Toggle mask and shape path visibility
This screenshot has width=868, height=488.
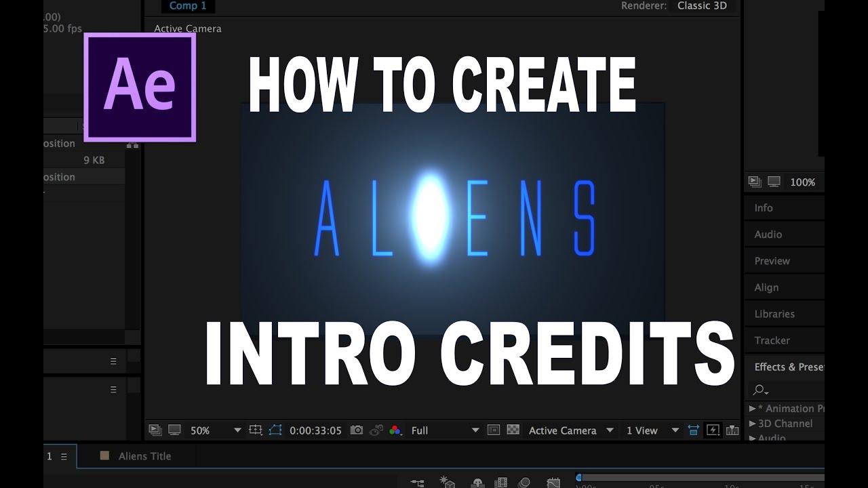275,430
